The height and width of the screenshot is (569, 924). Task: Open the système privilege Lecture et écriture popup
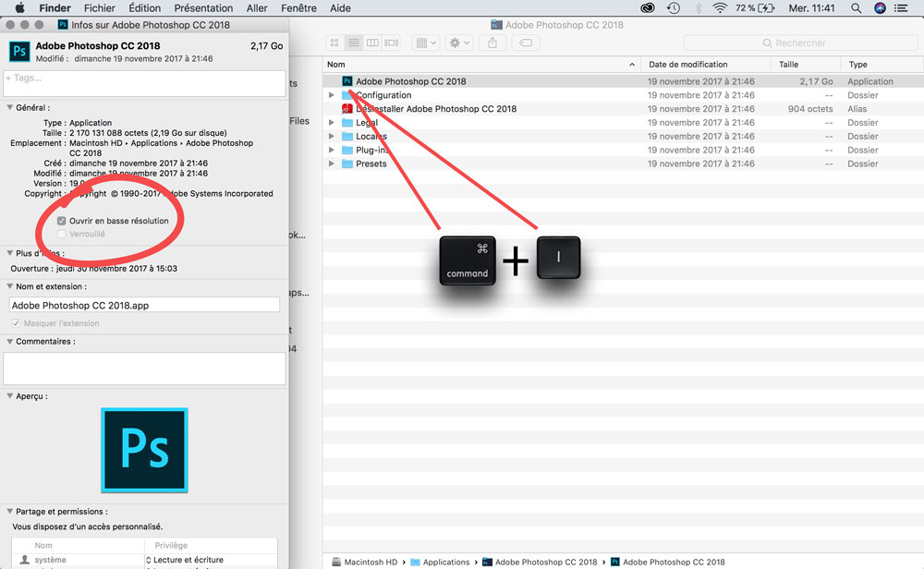click(185, 560)
